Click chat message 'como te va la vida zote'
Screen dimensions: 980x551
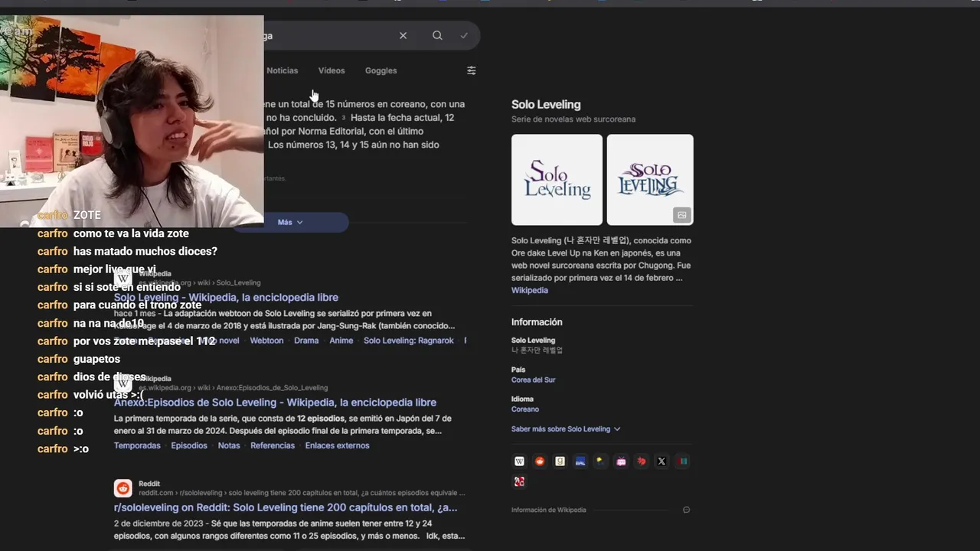click(x=131, y=233)
